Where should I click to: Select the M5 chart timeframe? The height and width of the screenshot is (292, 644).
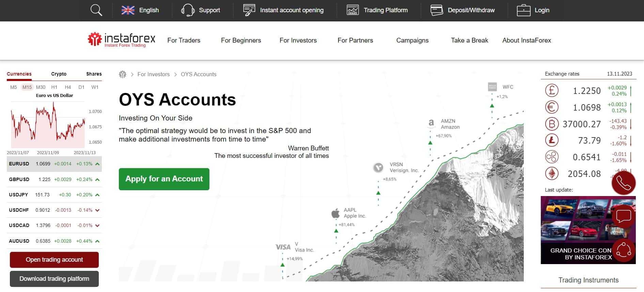click(13, 87)
